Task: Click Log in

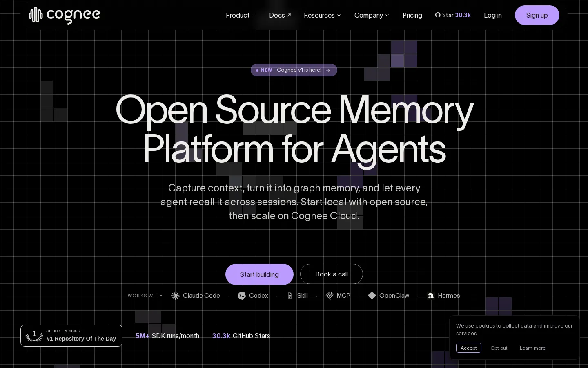Action: click(493, 15)
